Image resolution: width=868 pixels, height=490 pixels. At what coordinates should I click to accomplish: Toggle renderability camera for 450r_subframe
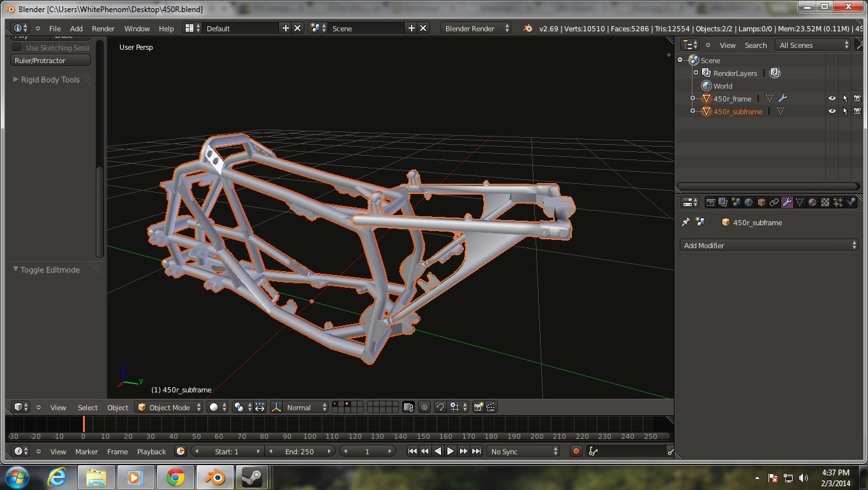[857, 111]
